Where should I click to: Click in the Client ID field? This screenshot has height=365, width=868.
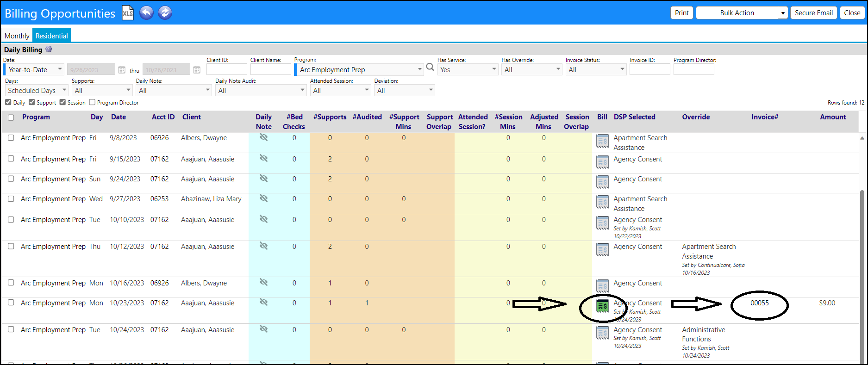tap(227, 69)
